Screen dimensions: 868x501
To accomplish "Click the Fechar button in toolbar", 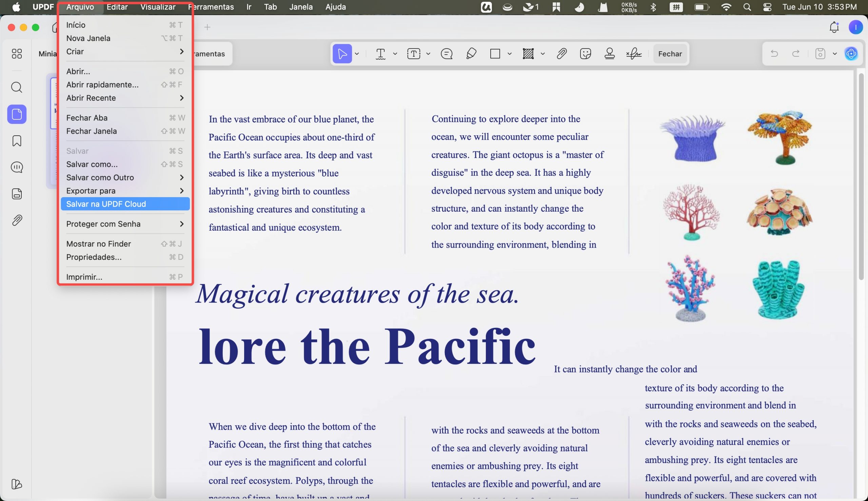I will 670,54.
